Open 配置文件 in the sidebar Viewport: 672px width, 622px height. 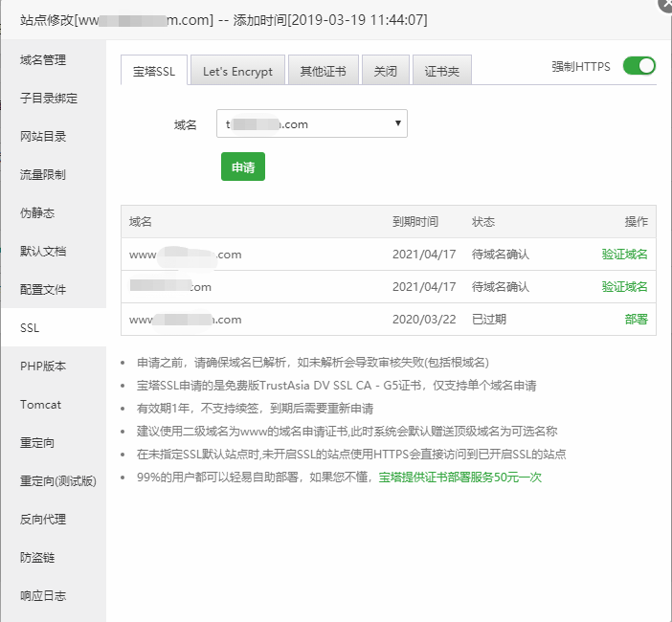pyautogui.click(x=54, y=289)
